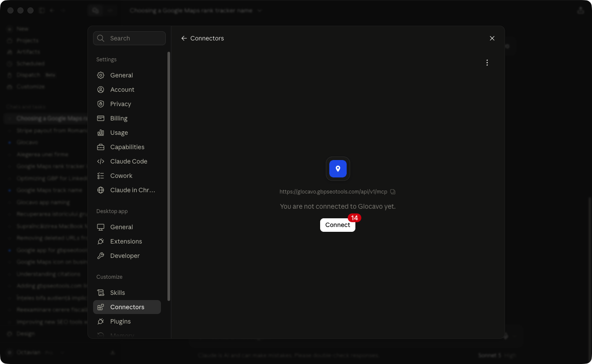Copy the Glocavo MCP URL with copy icon
Screen dimensions: 592x364
tap(393, 192)
